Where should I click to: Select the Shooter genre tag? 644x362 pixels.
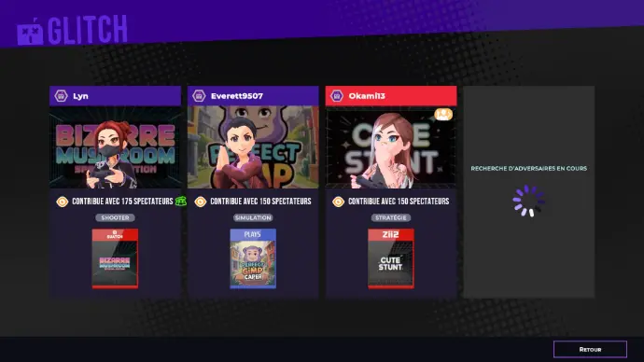click(x=115, y=217)
